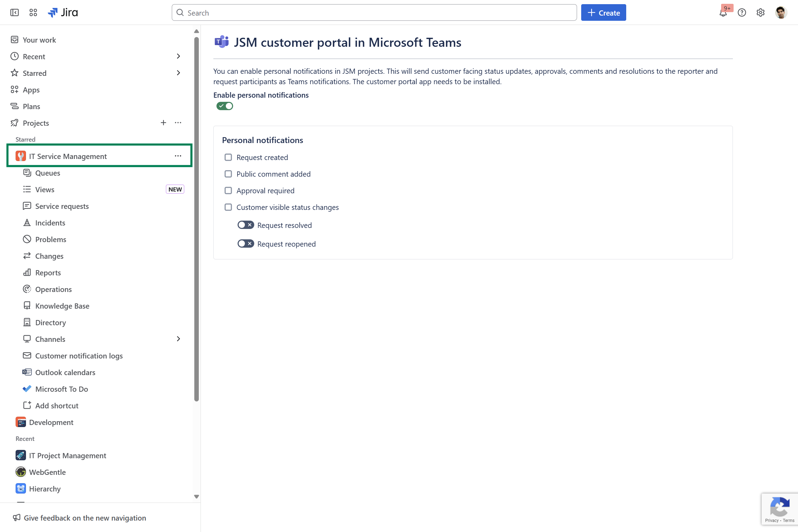Open settings gear in top bar
The image size is (798, 532).
click(x=761, y=13)
